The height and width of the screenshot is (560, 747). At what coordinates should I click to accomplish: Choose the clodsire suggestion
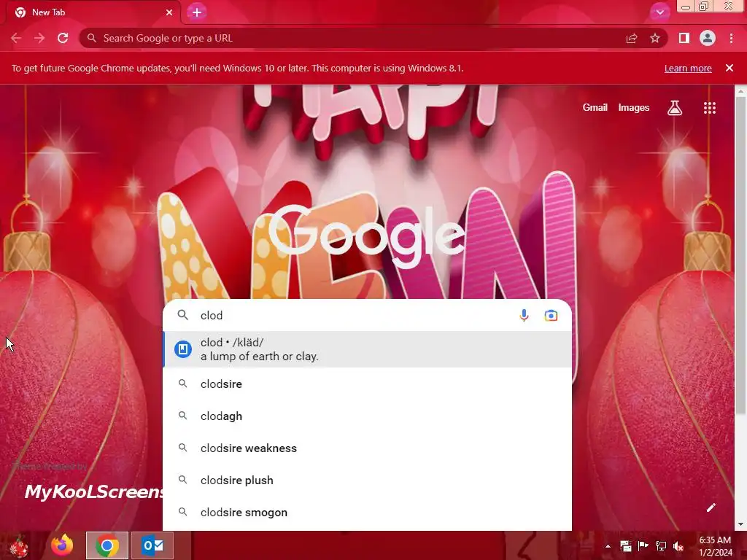[x=368, y=384]
